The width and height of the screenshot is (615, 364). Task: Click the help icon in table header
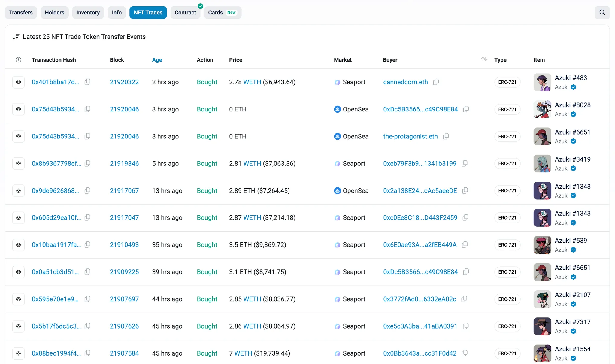tap(18, 60)
